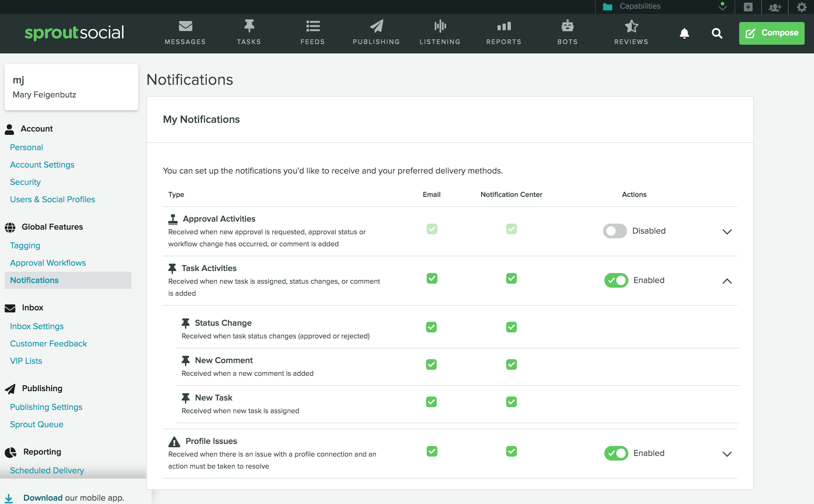This screenshot has height=504, width=814.
Task: Select Notifications in the sidebar
Action: (68, 280)
